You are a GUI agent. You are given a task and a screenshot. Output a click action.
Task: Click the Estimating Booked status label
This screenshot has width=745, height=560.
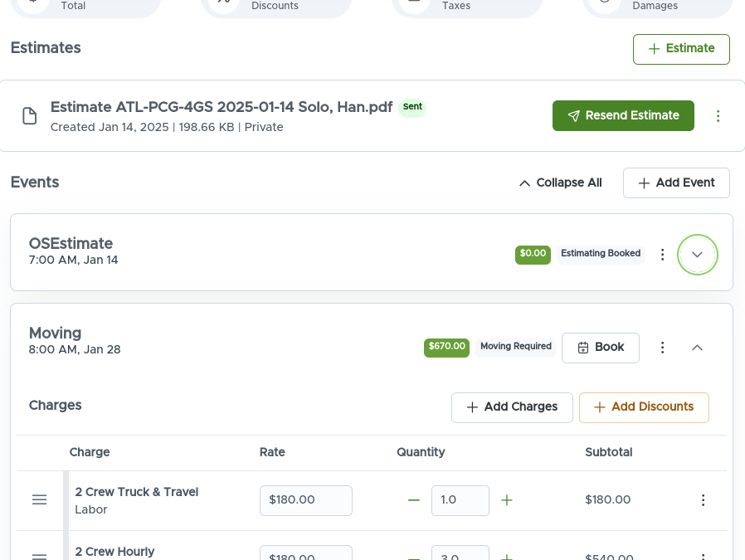tap(601, 253)
